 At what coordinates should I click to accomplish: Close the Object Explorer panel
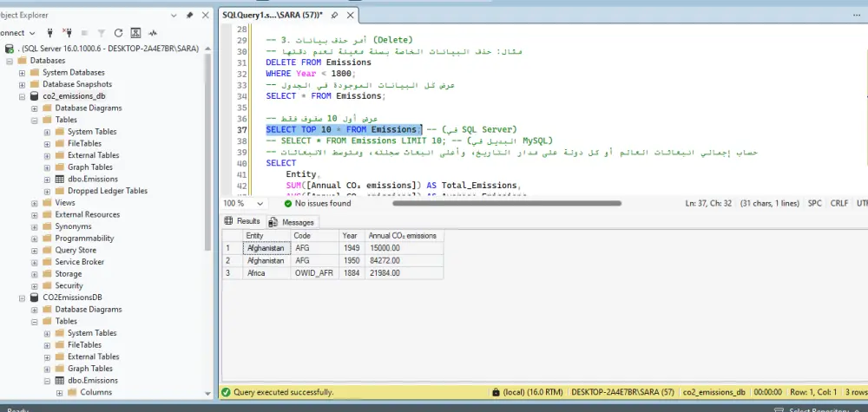pyautogui.click(x=206, y=16)
